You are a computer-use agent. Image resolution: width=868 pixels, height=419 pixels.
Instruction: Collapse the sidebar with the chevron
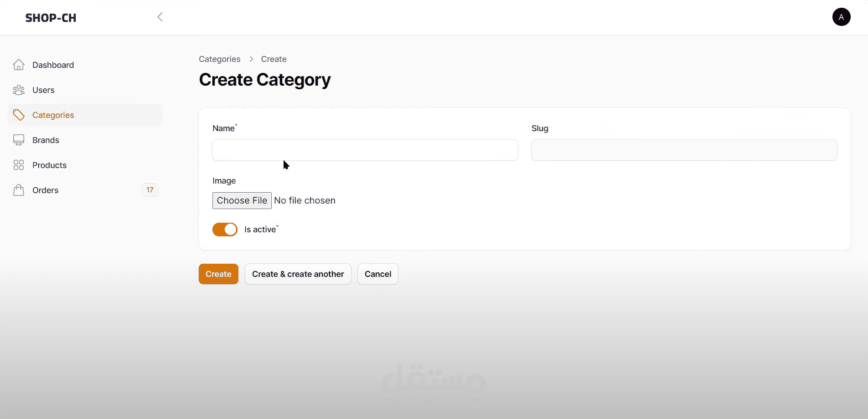160,17
